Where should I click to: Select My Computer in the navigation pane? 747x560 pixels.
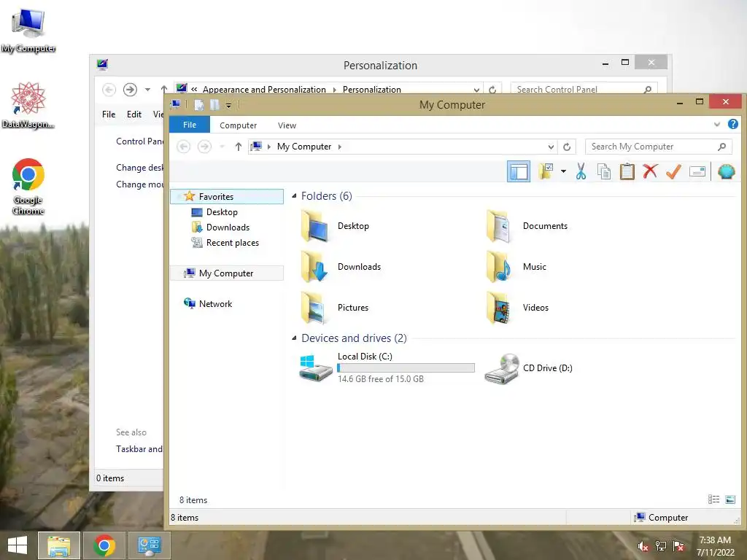coord(227,273)
